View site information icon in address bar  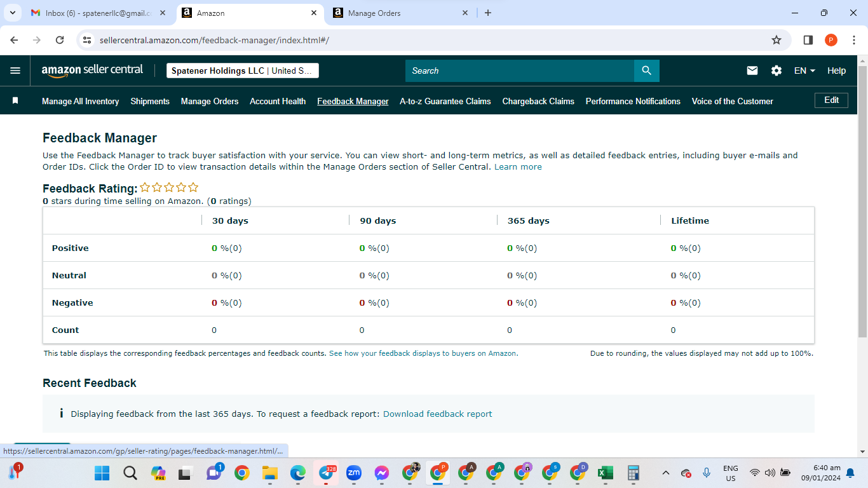(88, 40)
